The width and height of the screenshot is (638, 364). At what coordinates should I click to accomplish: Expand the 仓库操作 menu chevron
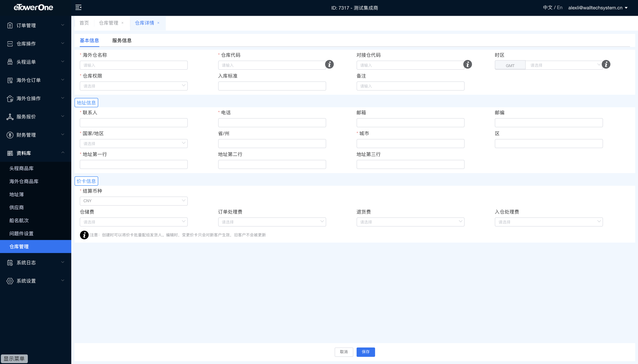pyautogui.click(x=63, y=43)
